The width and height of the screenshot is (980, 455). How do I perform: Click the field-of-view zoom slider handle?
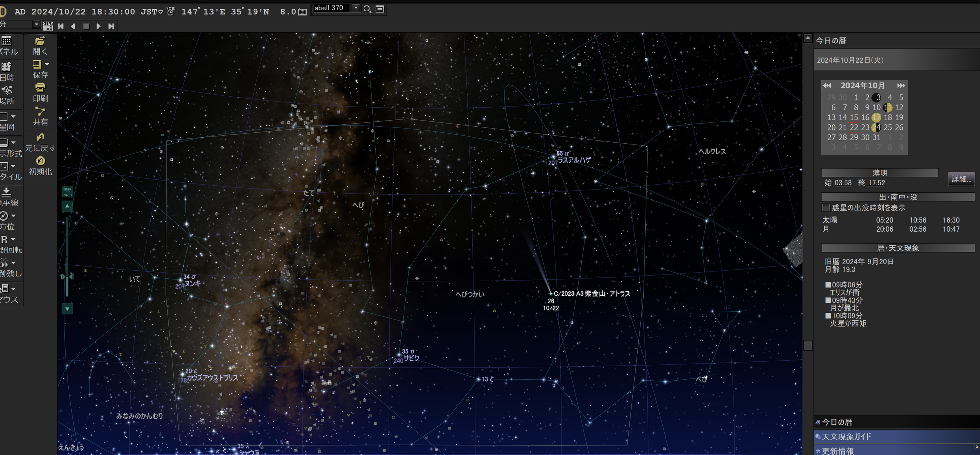(67, 276)
